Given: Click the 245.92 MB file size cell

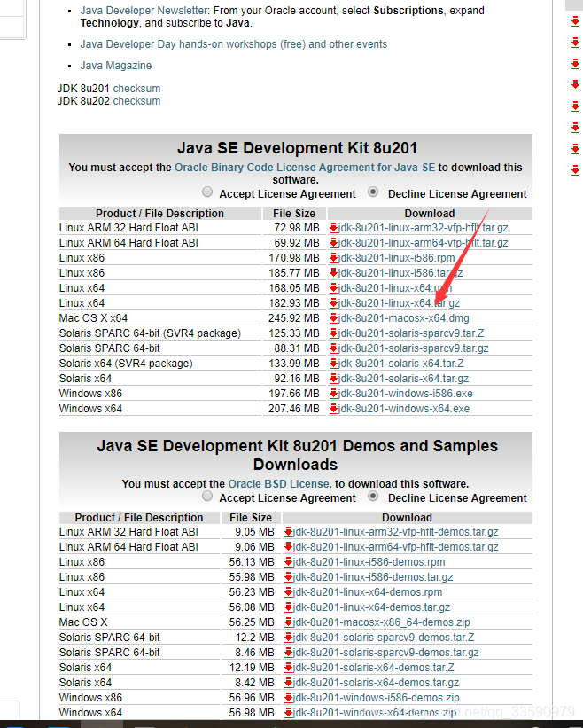Looking at the screenshot, I should click(294, 318).
